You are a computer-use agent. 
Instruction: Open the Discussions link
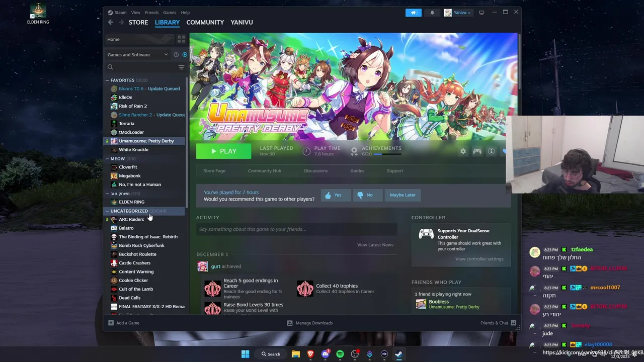pyautogui.click(x=316, y=171)
